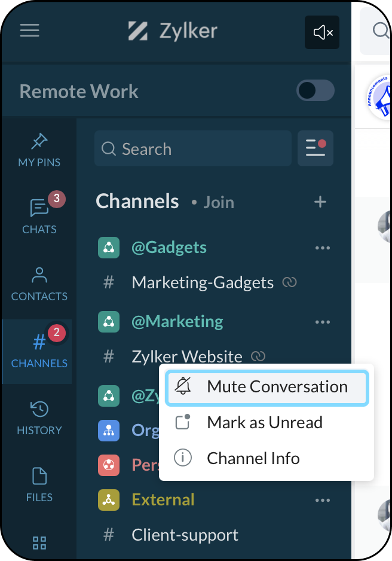Open more options for @Gadgets
Image resolution: width=392 pixels, height=561 pixels.
322,248
